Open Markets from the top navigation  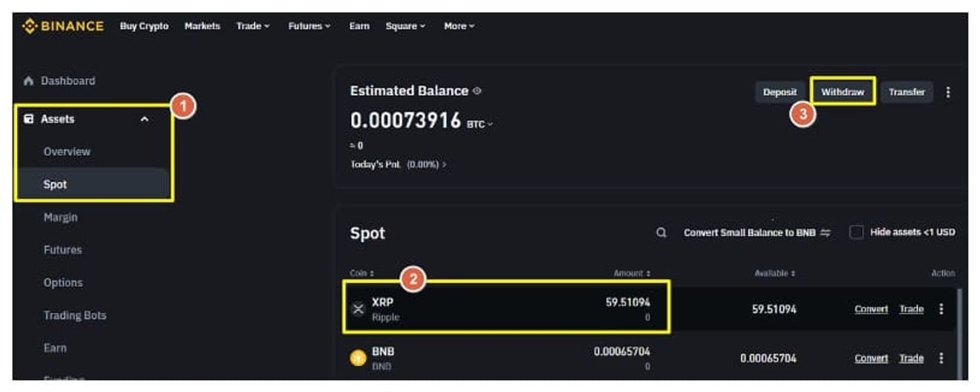pos(202,26)
